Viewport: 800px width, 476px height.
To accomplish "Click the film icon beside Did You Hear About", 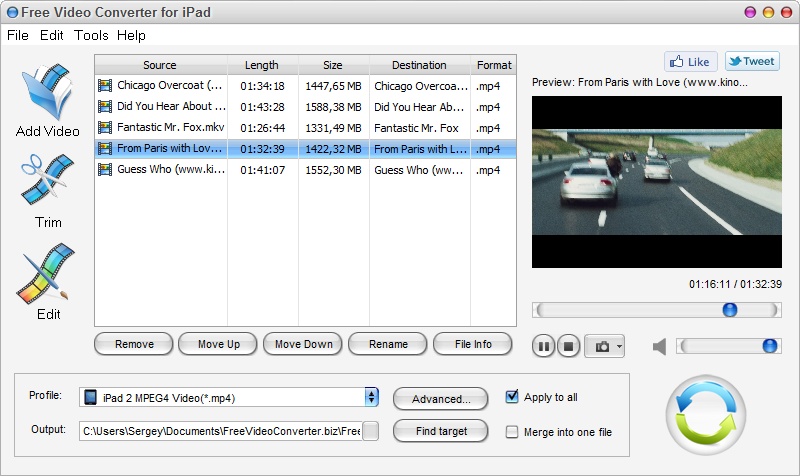I will 105,107.
